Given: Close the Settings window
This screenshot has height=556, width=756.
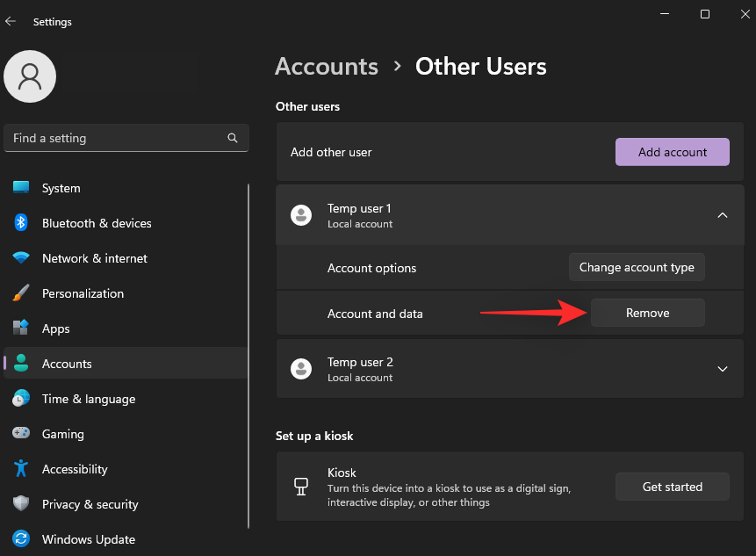Looking at the screenshot, I should point(745,14).
